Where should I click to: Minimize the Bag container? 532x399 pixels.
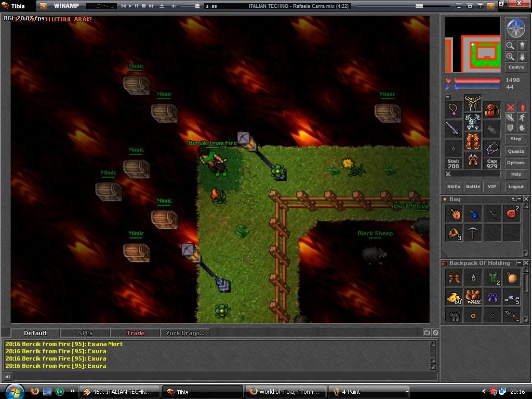pyautogui.click(x=520, y=199)
